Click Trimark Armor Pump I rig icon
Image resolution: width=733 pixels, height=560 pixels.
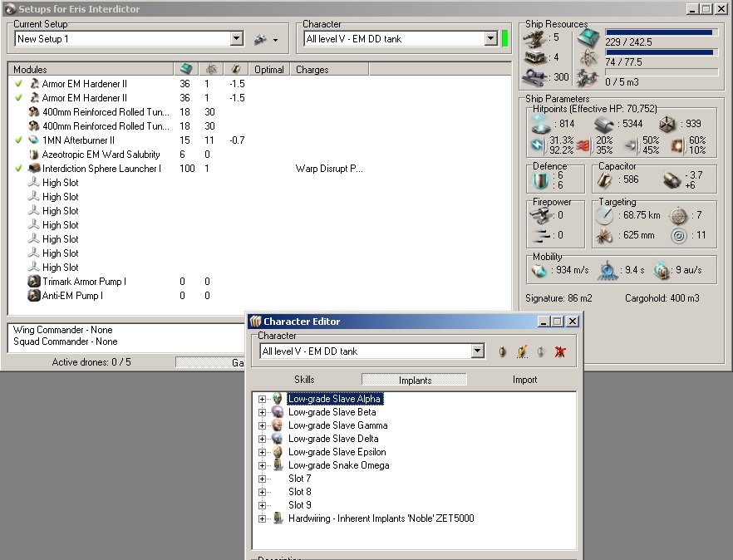pos(33,282)
